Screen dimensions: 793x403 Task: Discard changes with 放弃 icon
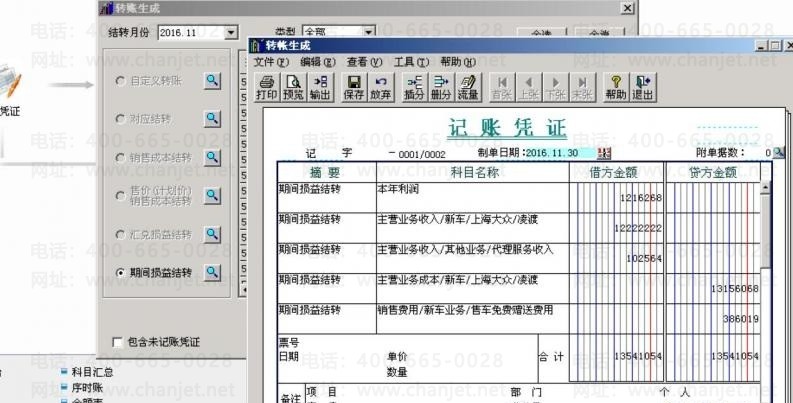[x=381, y=87]
